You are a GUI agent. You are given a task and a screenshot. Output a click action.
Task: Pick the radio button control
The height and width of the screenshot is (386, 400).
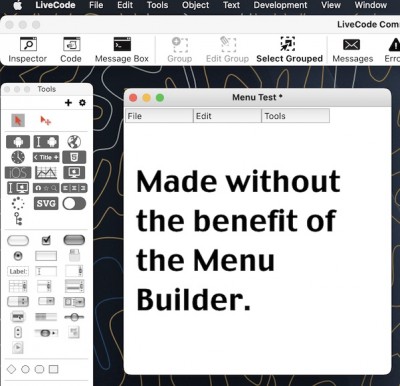tap(18, 256)
